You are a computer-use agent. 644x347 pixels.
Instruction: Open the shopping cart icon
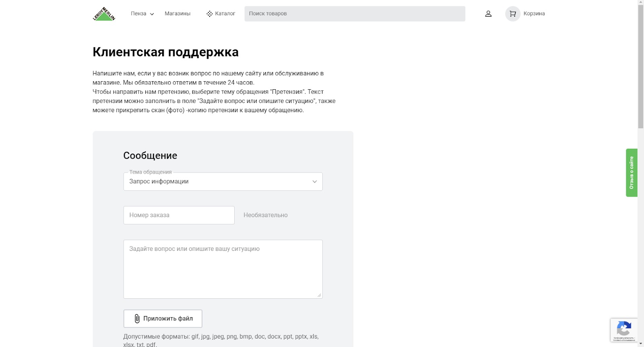[x=513, y=14]
